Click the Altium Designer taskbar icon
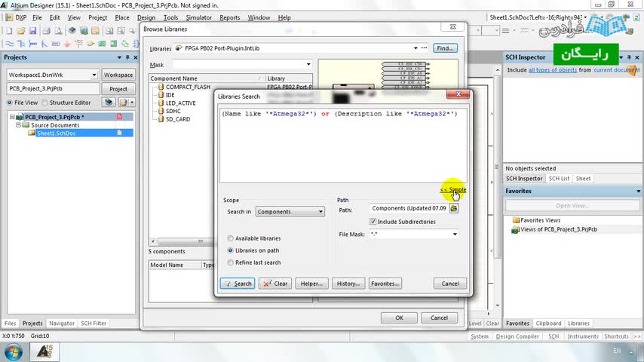This screenshot has width=644, height=362. 44,351
